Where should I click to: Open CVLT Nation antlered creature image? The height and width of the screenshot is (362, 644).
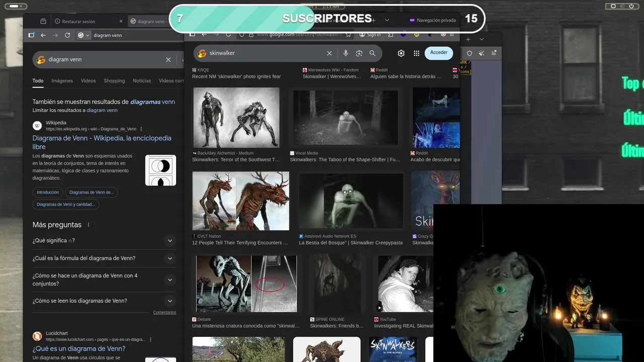(241, 201)
